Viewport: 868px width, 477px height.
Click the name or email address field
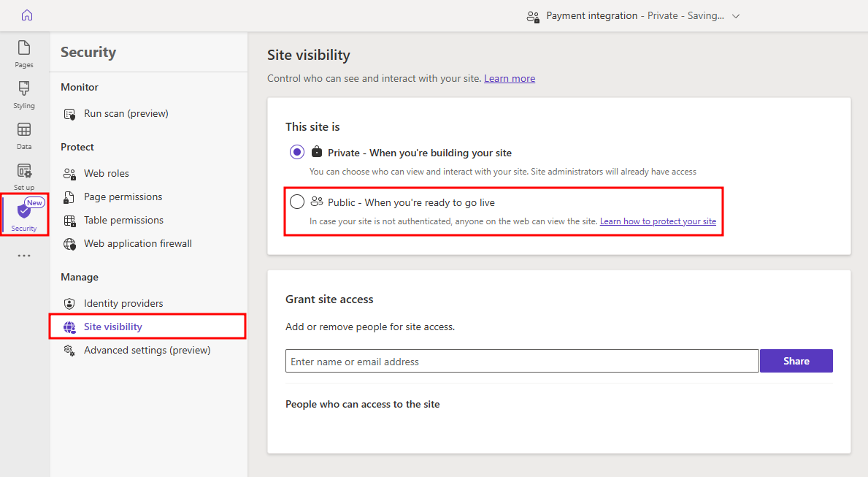point(522,361)
